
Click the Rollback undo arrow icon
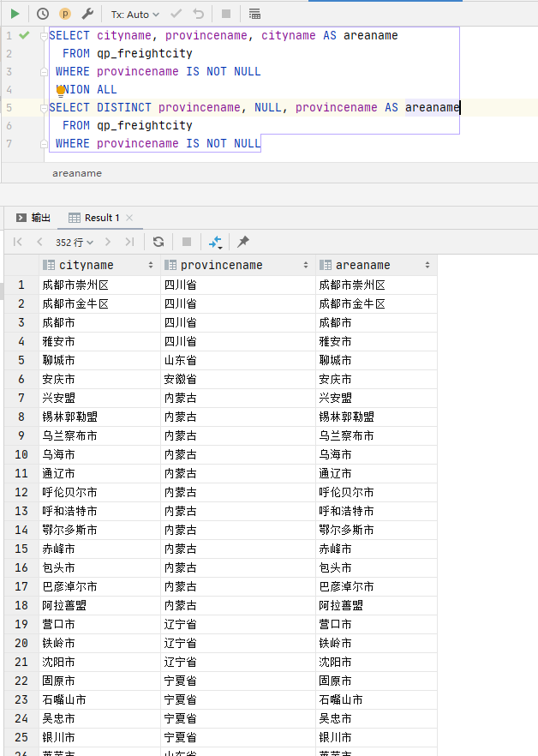198,14
